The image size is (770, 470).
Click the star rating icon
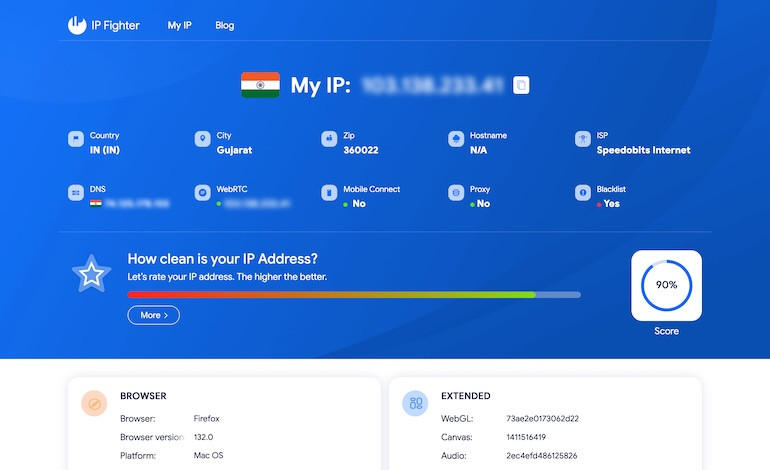(91, 273)
